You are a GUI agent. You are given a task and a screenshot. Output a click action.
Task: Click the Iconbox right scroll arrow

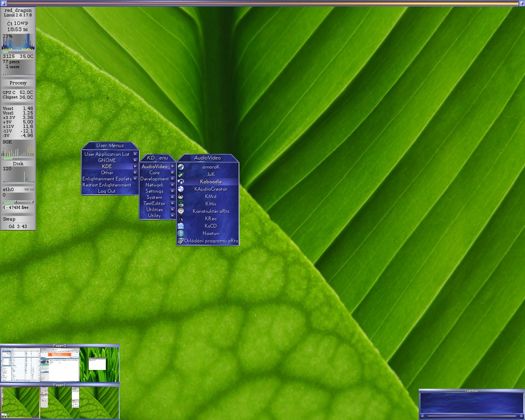(521, 416)
